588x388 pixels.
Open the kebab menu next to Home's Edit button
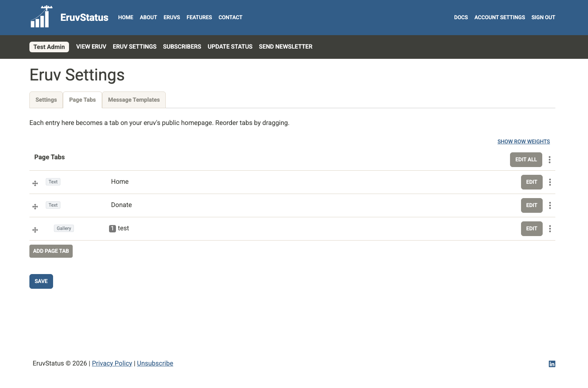(550, 182)
